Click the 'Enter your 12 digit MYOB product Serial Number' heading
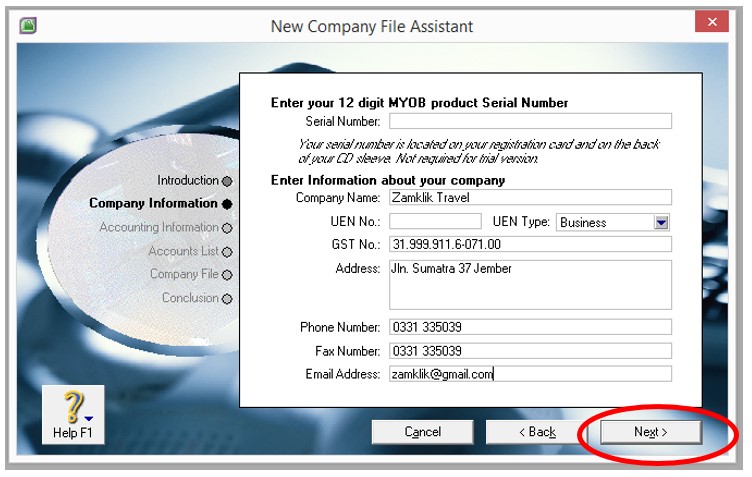This screenshot has height=477, width=752. pyautogui.click(x=419, y=103)
